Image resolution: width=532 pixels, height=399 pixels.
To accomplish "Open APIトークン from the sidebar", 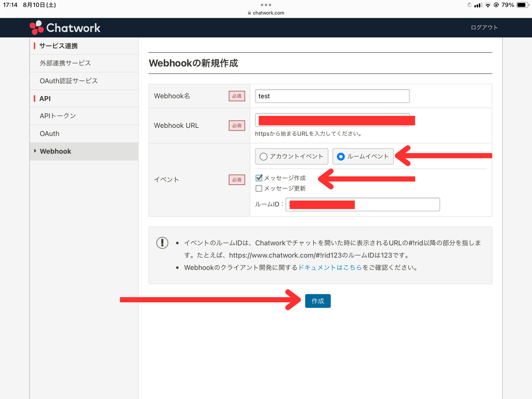I will (58, 116).
